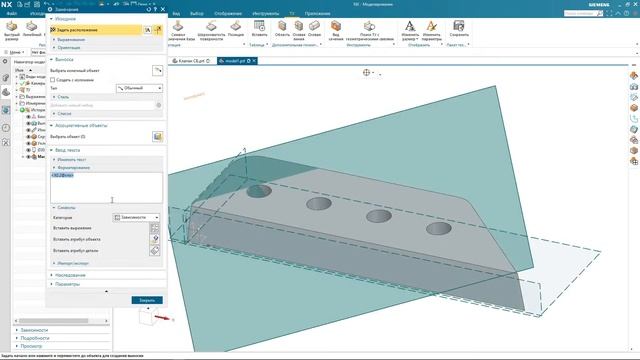Click the insert expression icon
This screenshot has width=640, height=360.
pyautogui.click(x=155, y=228)
